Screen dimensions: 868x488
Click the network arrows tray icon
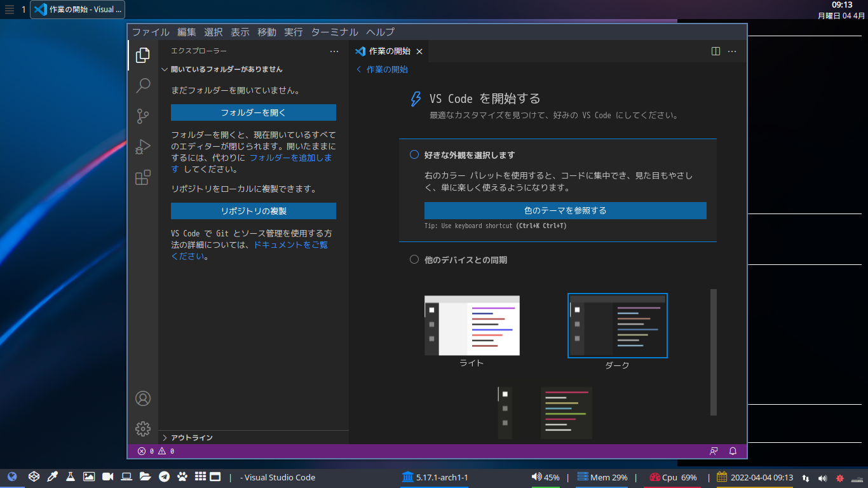806,478
